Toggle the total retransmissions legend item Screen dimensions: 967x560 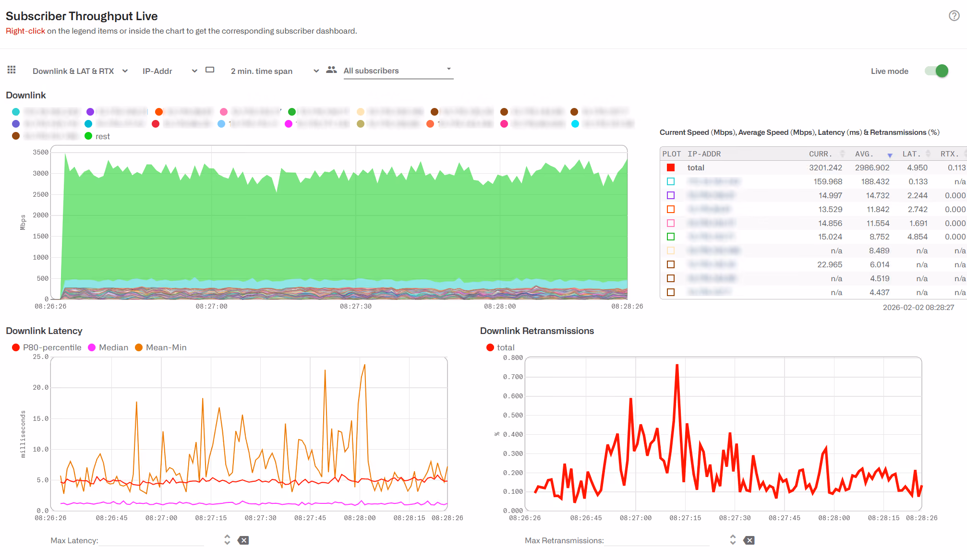[x=500, y=347]
